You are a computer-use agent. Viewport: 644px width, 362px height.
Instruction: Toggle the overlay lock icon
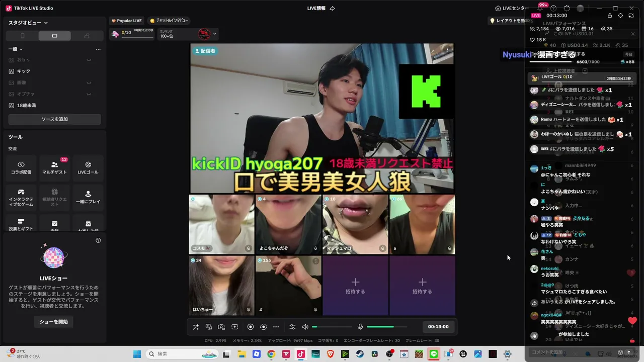[610, 16]
